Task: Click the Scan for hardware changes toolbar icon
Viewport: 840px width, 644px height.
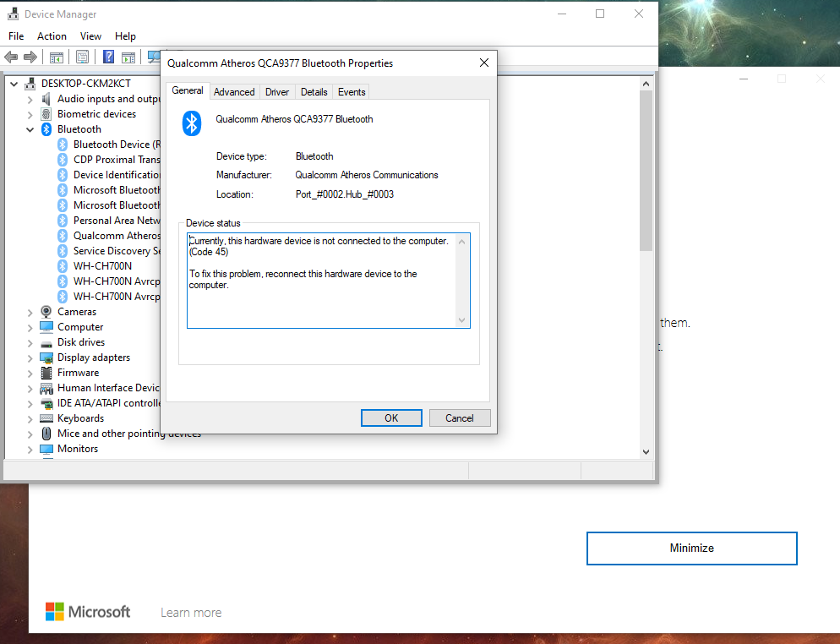Action: tap(154, 57)
